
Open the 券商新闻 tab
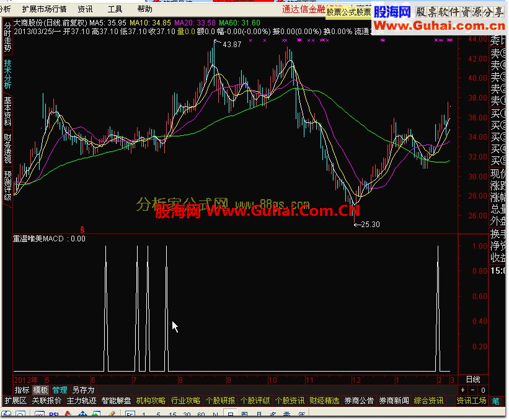pos(394,401)
